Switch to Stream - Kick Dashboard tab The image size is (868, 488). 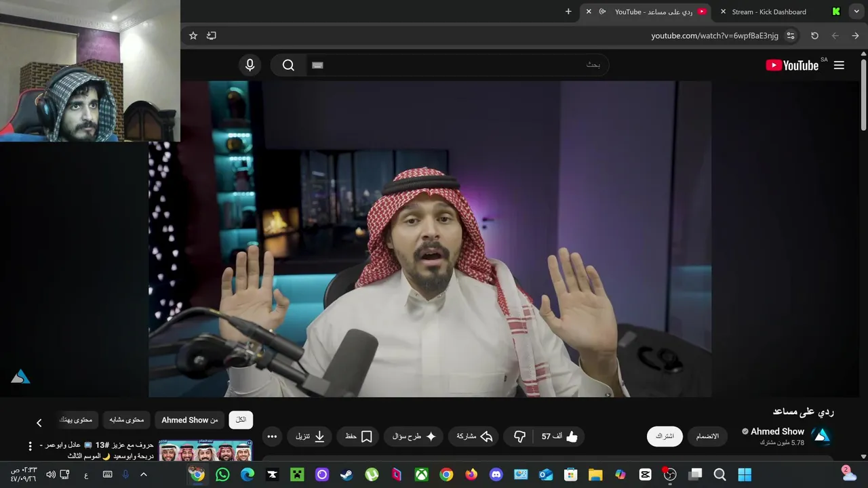pyautogui.click(x=769, y=12)
